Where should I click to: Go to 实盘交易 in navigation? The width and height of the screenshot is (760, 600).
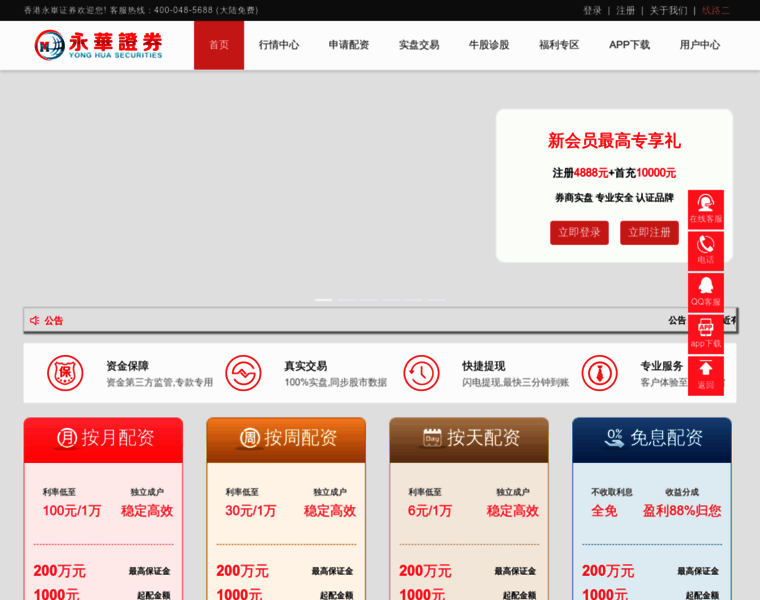(x=419, y=45)
